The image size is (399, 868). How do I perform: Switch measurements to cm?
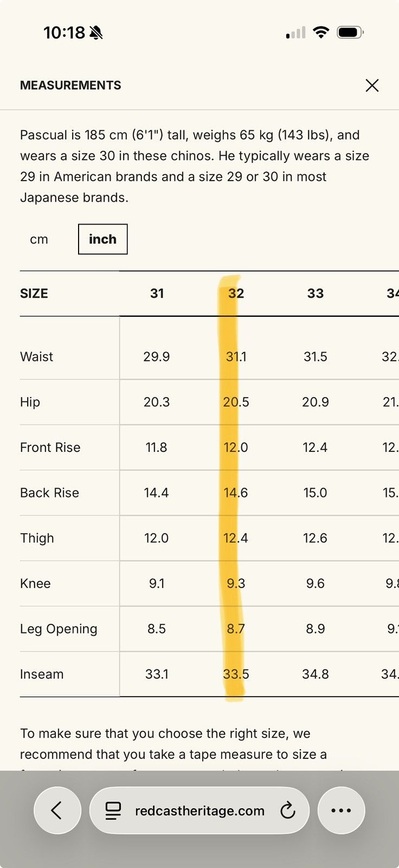pyautogui.click(x=39, y=239)
